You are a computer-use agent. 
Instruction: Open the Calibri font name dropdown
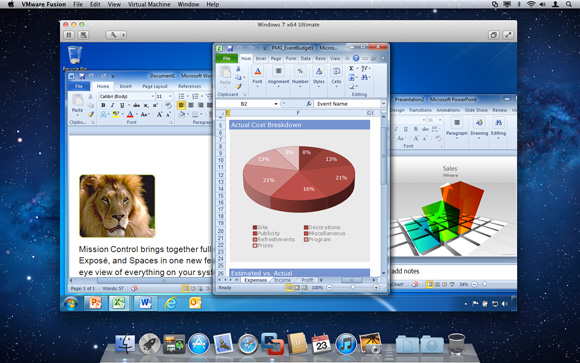point(152,97)
